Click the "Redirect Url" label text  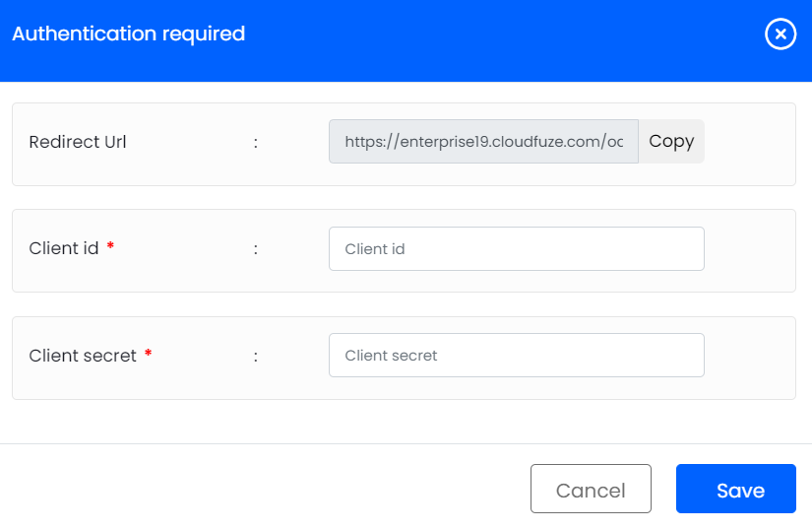click(78, 142)
